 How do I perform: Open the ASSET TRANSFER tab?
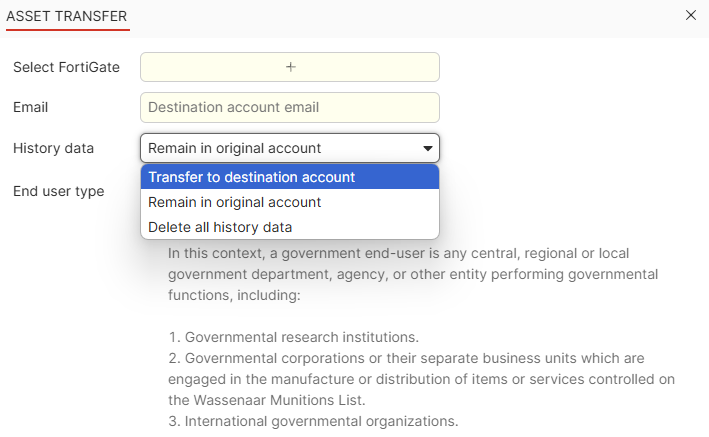point(67,16)
